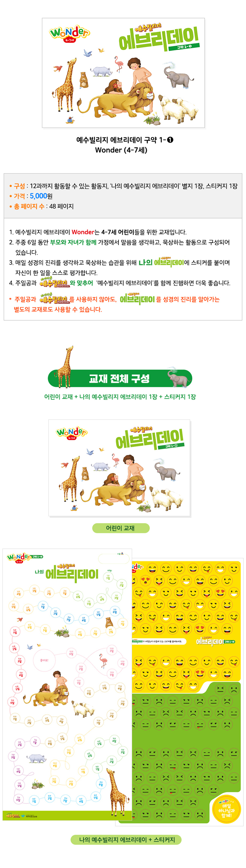Click the 어린이 교재 green label

pyautogui.click(x=121, y=528)
